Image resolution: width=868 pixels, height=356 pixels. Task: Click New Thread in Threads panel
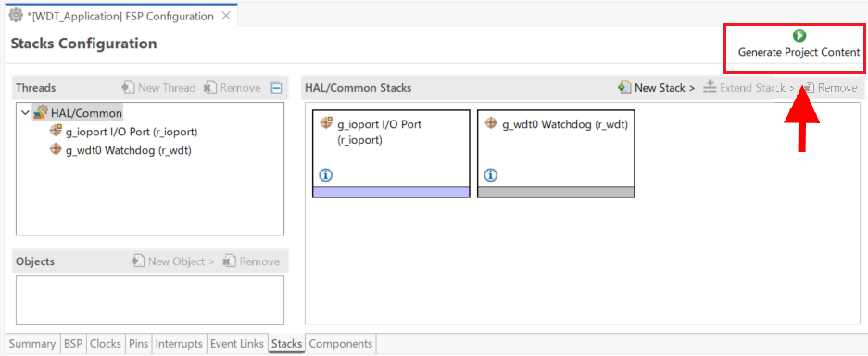tap(159, 87)
